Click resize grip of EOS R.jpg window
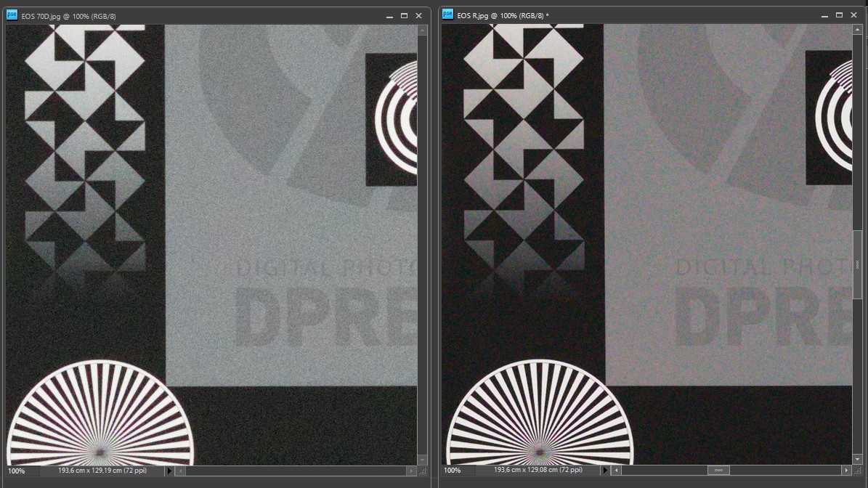 click(858, 471)
